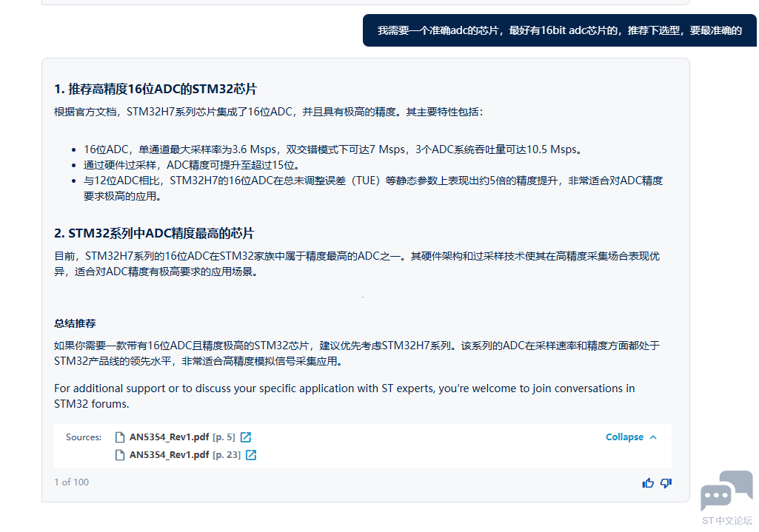Click the 总结推荐 summary heading
The height and width of the screenshot is (532, 759).
point(75,323)
